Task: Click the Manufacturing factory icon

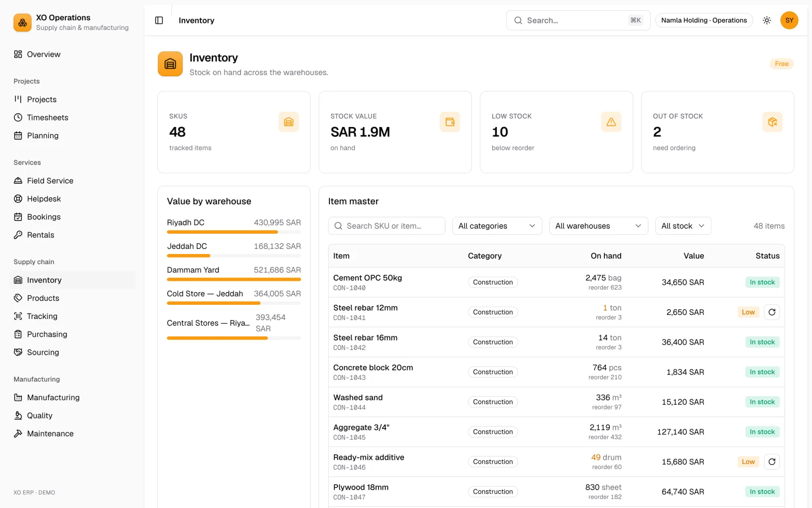Action: [x=18, y=397]
